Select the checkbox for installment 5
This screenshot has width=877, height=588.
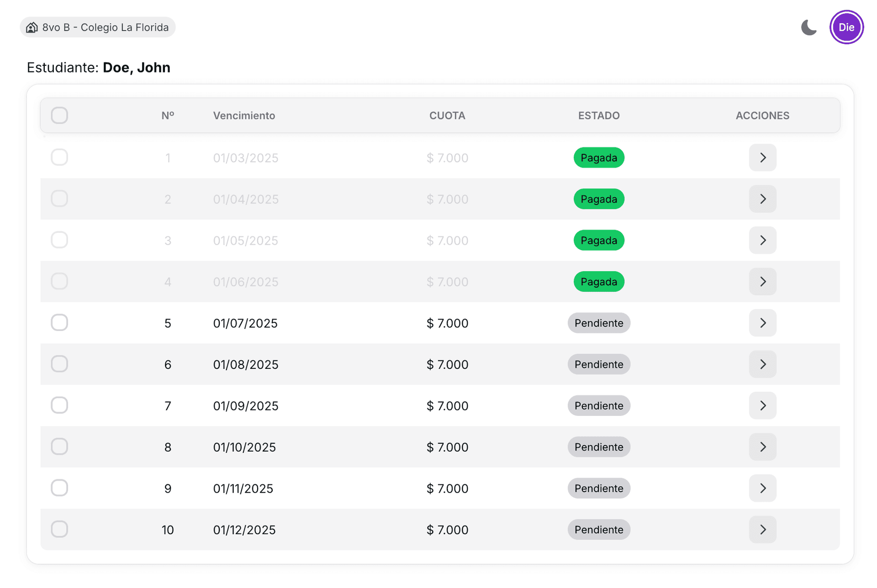pyautogui.click(x=59, y=323)
